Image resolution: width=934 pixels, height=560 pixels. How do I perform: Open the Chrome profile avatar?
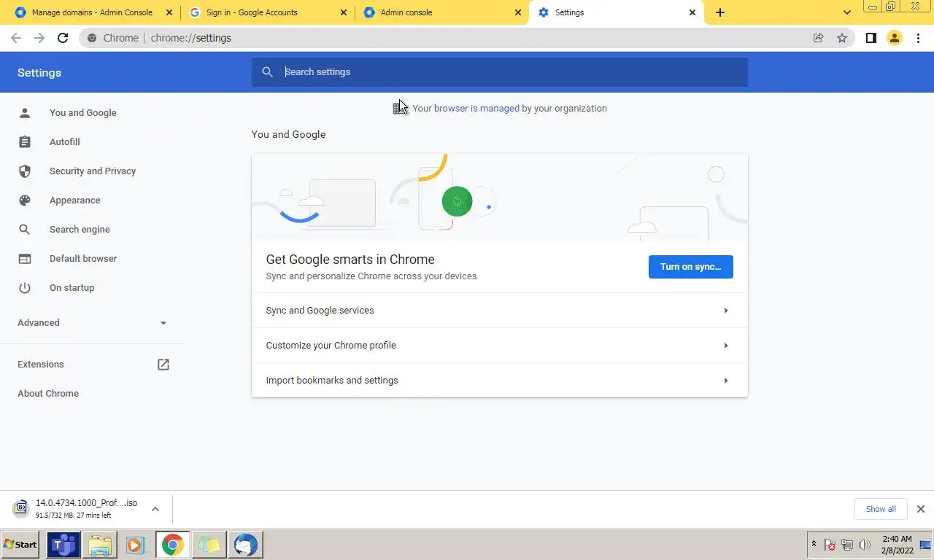click(895, 38)
